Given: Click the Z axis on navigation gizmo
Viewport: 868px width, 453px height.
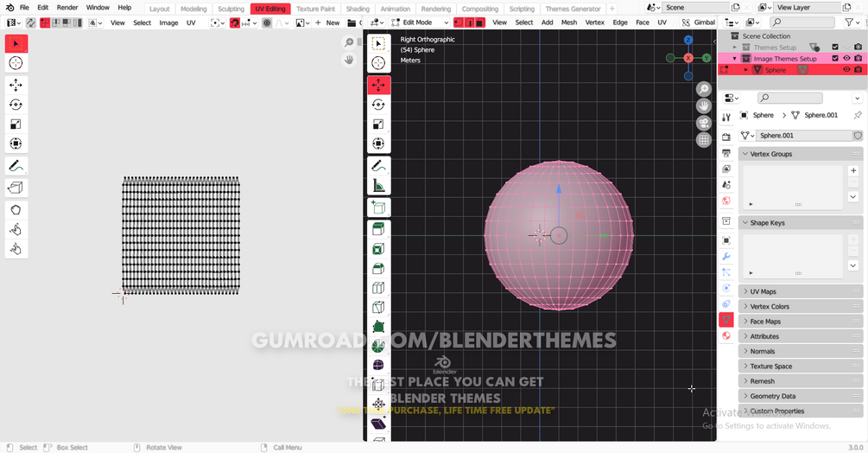Looking at the screenshot, I should click(x=688, y=40).
